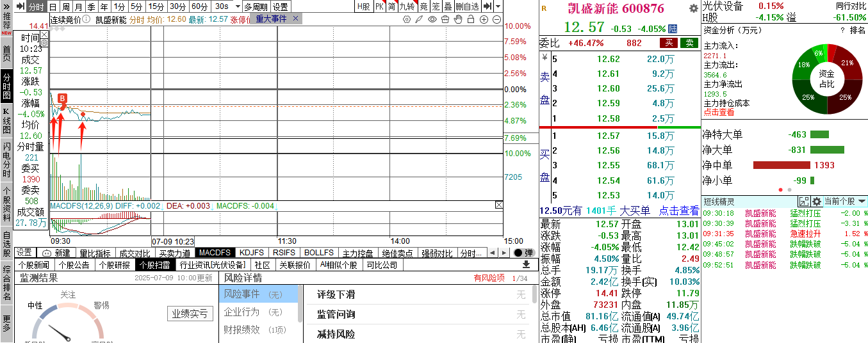Open the 当前个股 dropdown
The height and width of the screenshot is (343, 868).
tap(845, 201)
